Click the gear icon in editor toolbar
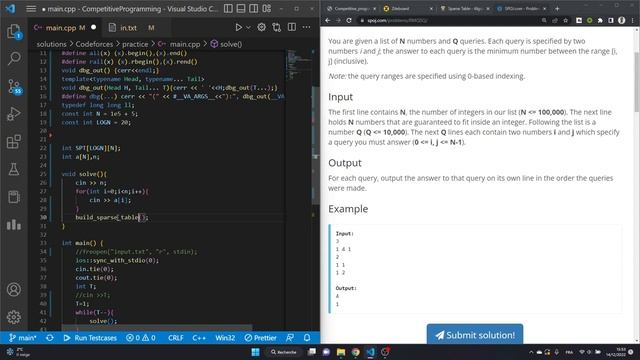 [x=261, y=27]
